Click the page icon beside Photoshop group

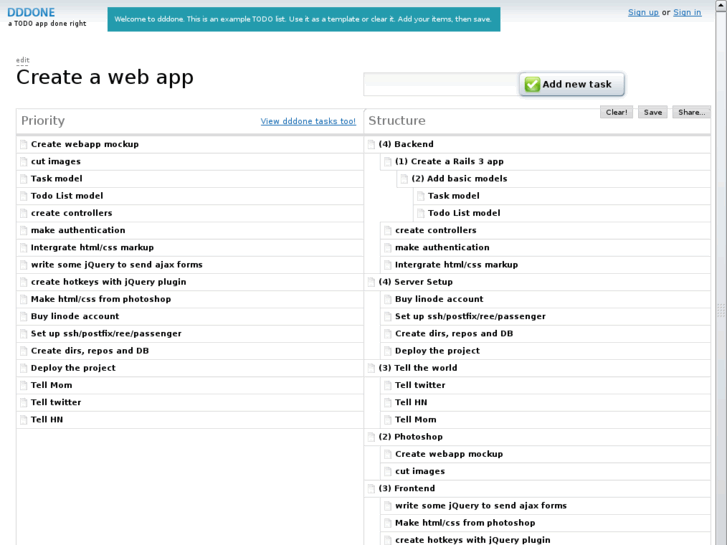click(x=371, y=437)
